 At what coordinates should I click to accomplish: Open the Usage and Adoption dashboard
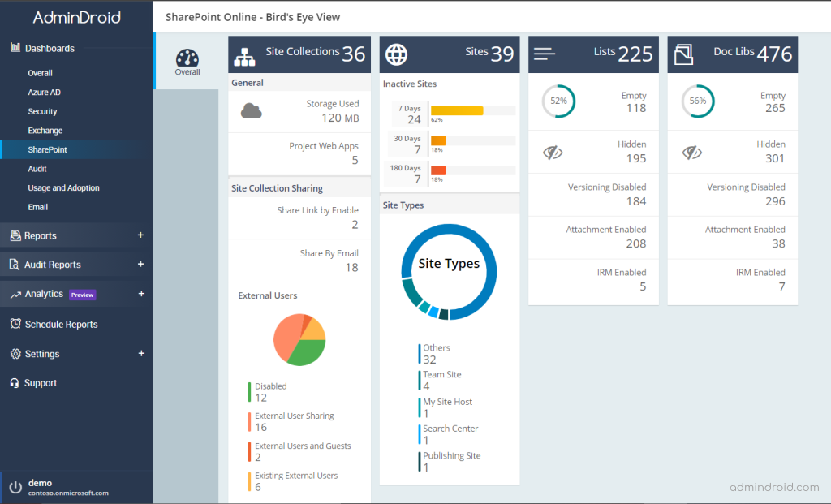click(x=63, y=187)
